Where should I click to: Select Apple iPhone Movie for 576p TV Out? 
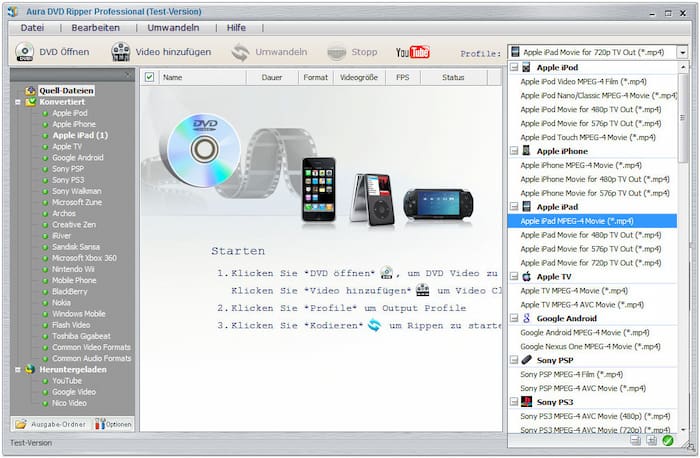click(595, 193)
